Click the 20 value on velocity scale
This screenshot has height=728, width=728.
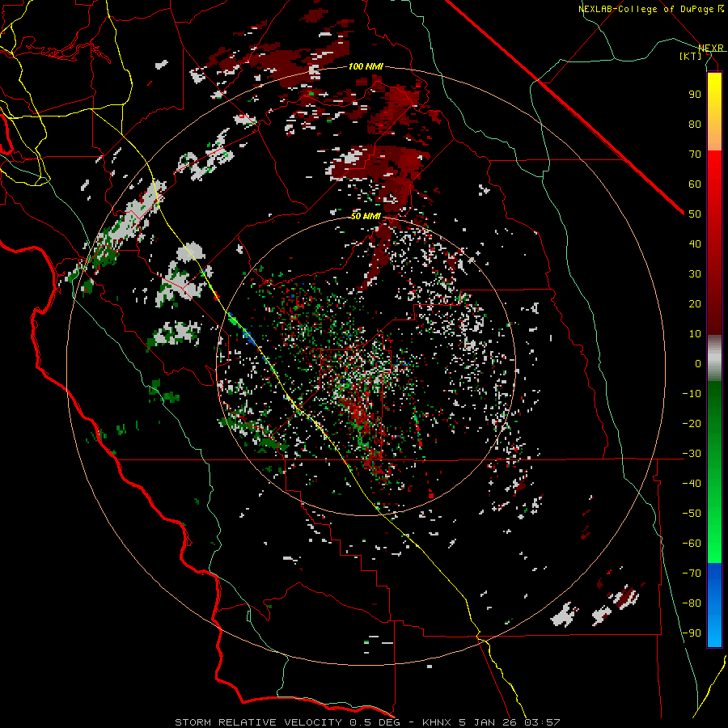pos(695,303)
